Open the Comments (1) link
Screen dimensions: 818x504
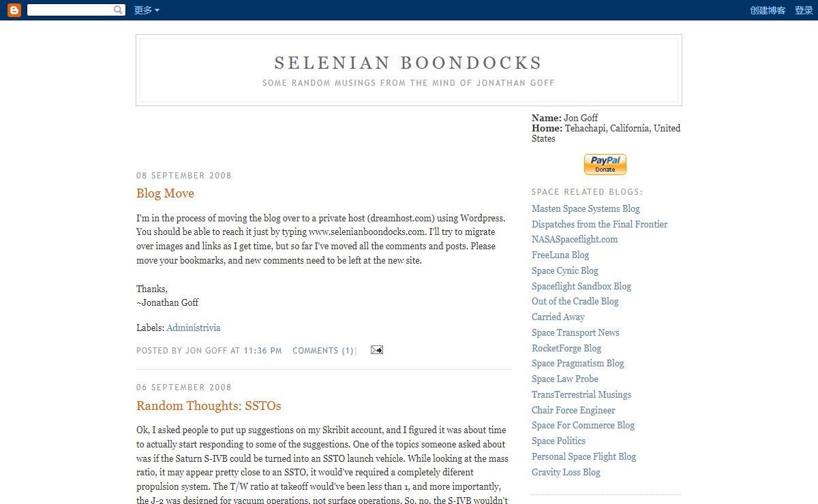tap(323, 351)
